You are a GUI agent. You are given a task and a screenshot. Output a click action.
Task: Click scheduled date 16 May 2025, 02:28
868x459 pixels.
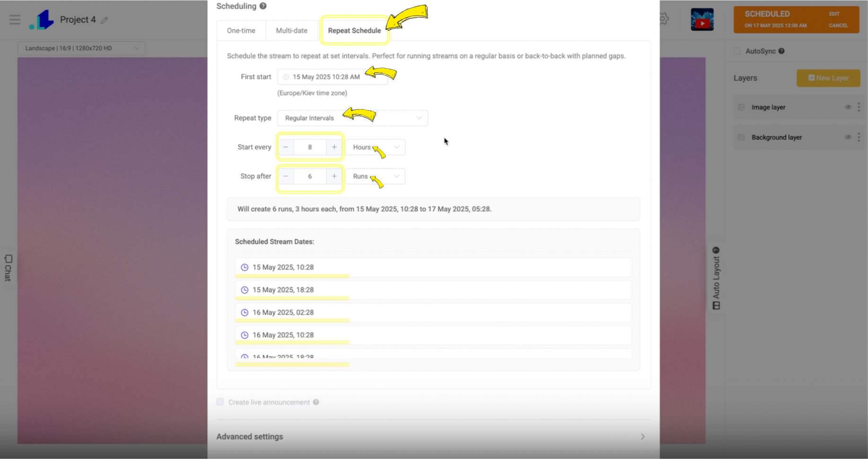tap(433, 312)
